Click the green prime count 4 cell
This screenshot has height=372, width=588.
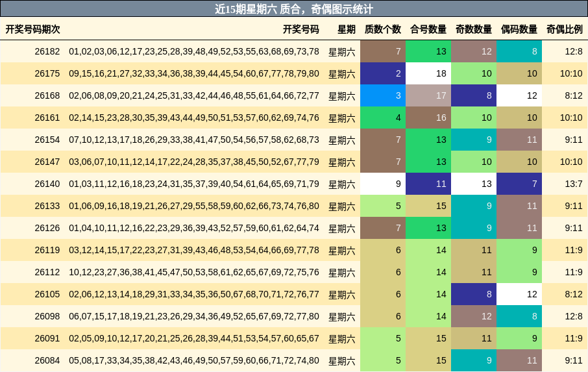click(x=383, y=118)
